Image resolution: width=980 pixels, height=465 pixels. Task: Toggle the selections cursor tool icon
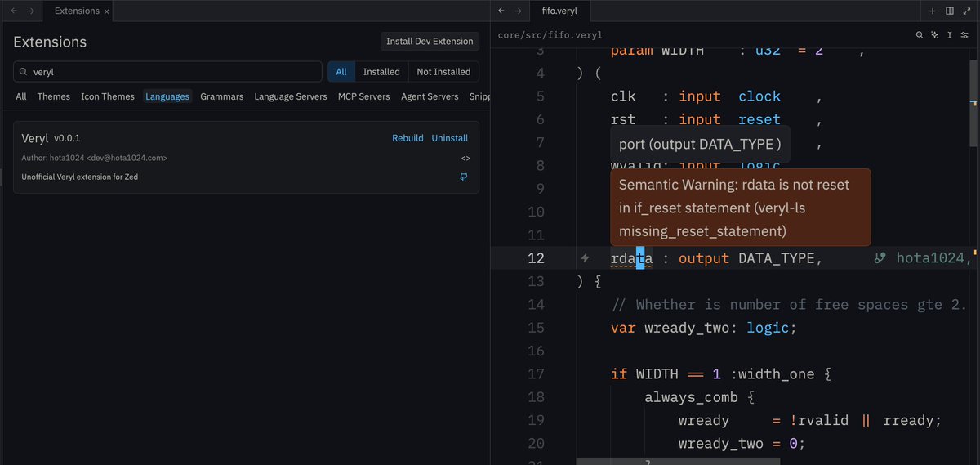click(x=950, y=35)
